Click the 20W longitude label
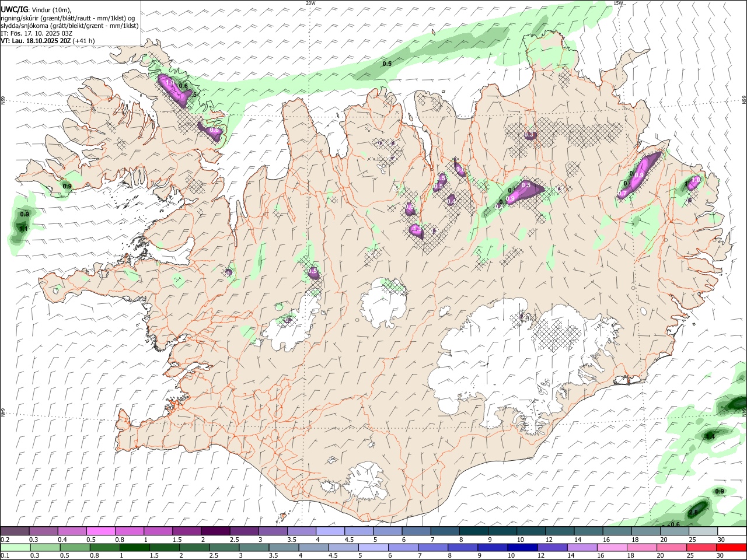Image resolution: width=747 pixels, height=560 pixels. tap(310, 3)
